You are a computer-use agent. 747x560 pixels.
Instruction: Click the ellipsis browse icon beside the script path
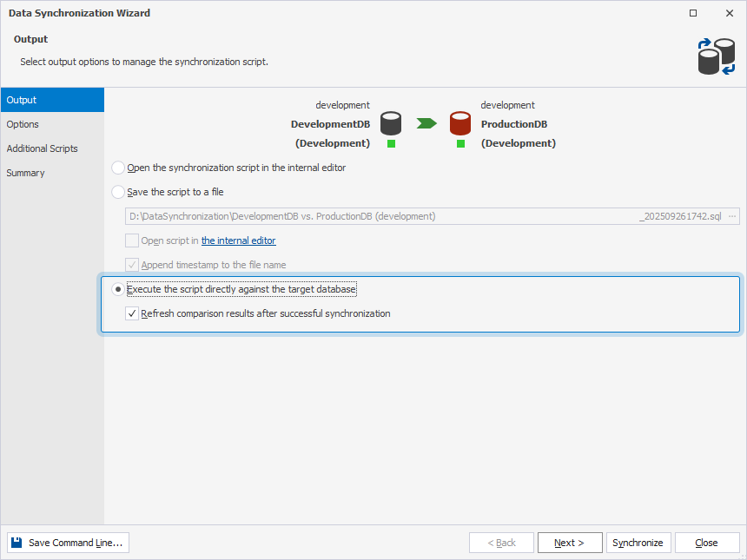tap(733, 215)
